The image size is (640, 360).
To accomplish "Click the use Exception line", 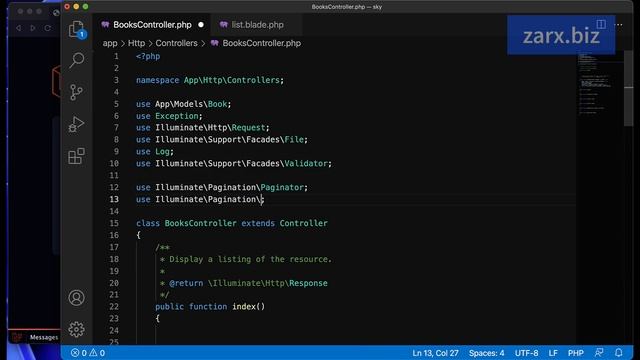I will 169,116.
